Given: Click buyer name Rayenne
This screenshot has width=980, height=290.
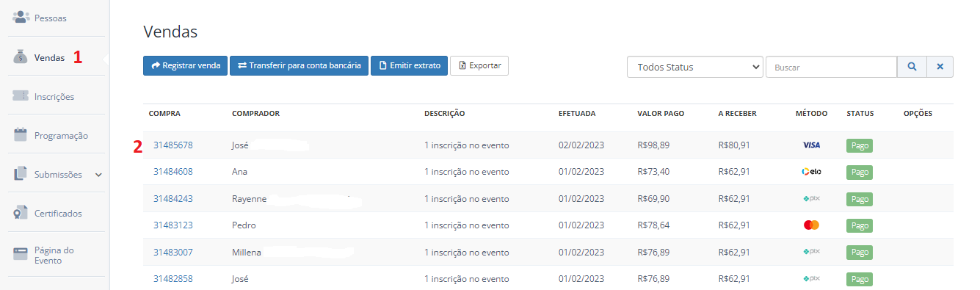Looking at the screenshot, I should coord(249,198).
